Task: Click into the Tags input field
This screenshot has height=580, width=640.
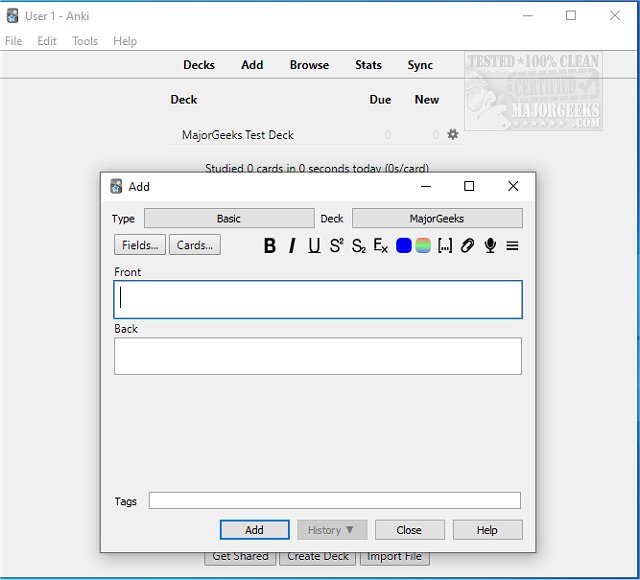Action: click(335, 500)
